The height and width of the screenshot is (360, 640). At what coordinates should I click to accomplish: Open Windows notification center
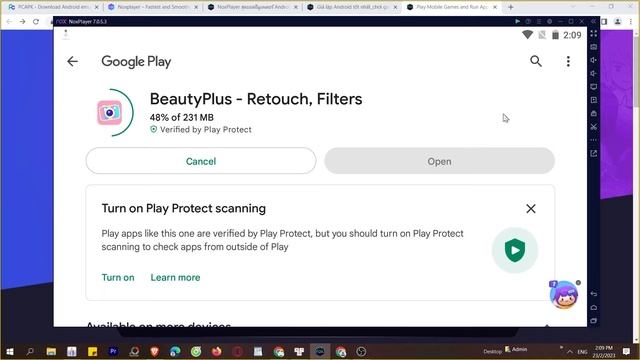[627, 351]
